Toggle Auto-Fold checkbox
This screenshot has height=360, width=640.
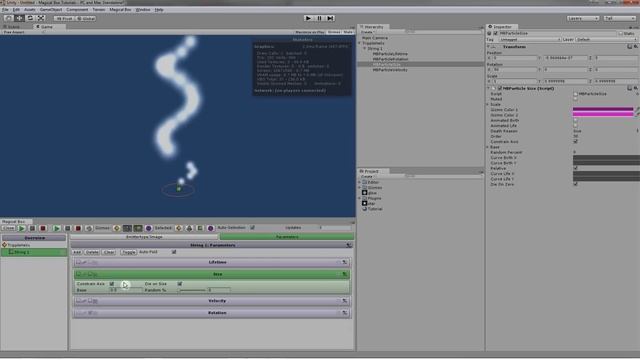pos(174,252)
